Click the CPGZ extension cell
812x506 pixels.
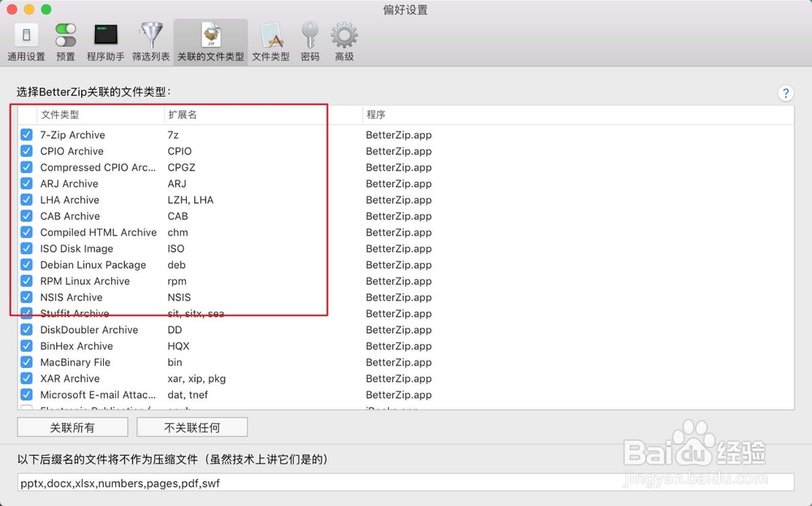(181, 167)
